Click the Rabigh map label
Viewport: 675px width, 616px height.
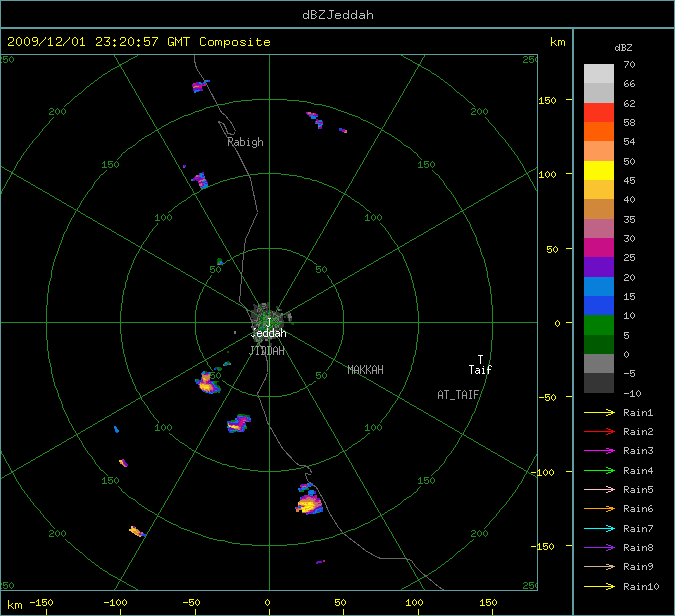pyautogui.click(x=245, y=142)
